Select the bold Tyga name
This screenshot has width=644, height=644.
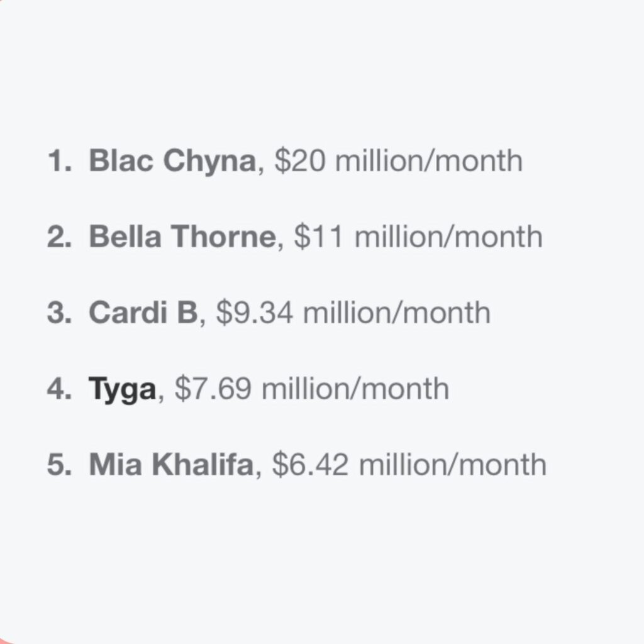point(122,389)
